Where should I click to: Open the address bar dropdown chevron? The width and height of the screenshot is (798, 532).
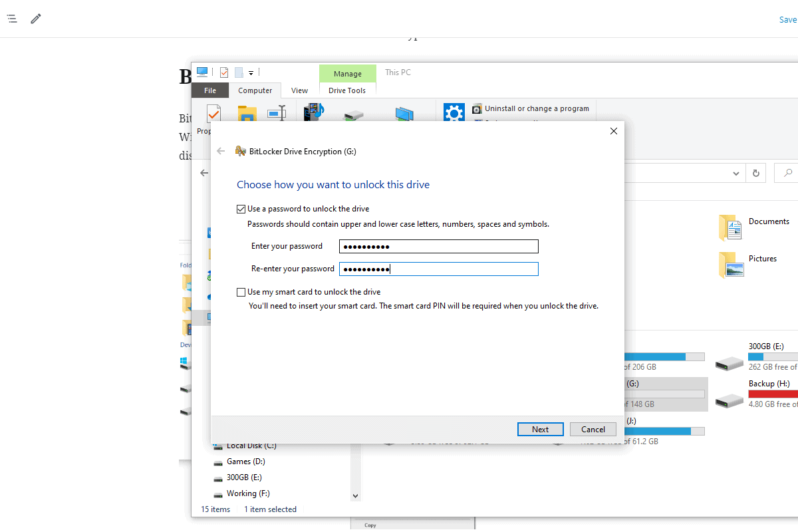[736, 172]
